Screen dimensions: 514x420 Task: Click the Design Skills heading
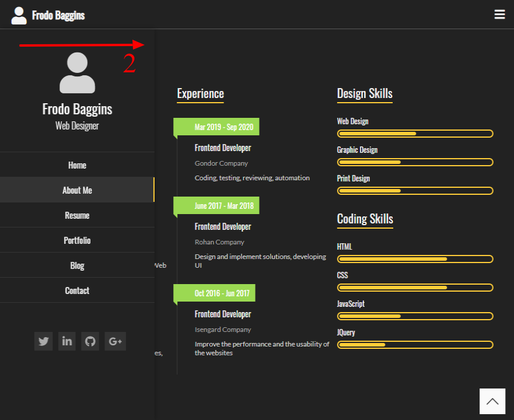point(364,93)
